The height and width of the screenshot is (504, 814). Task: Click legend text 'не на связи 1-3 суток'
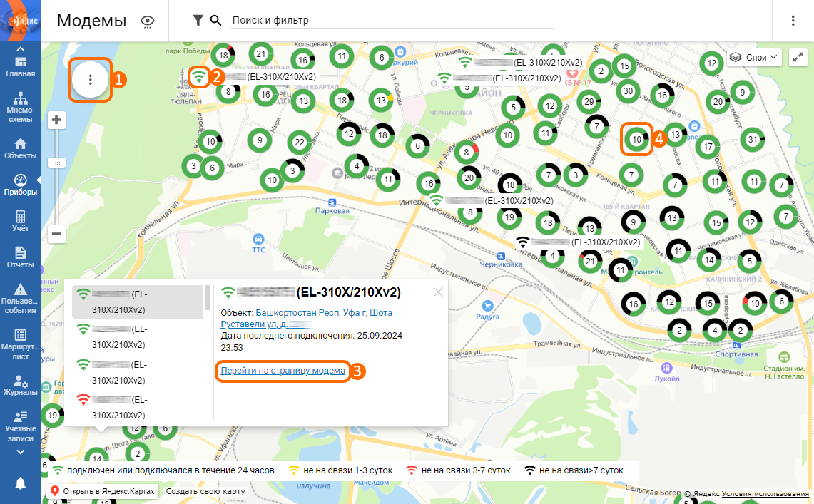tap(348, 470)
